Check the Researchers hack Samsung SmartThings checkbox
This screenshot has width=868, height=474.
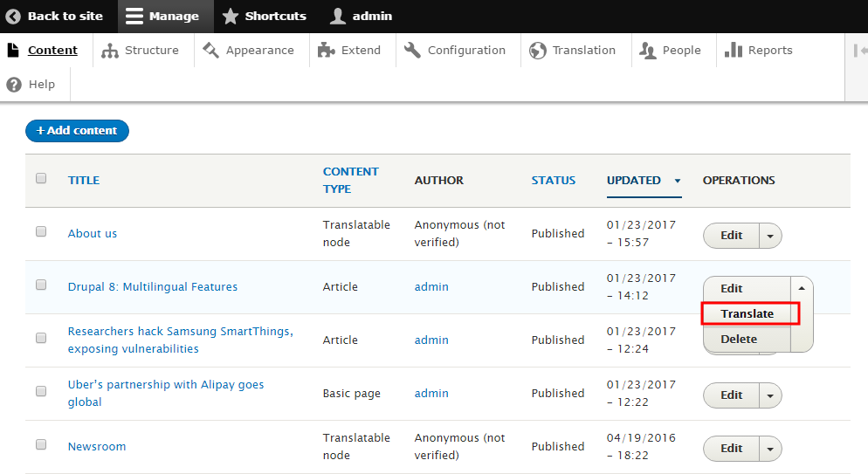41,338
